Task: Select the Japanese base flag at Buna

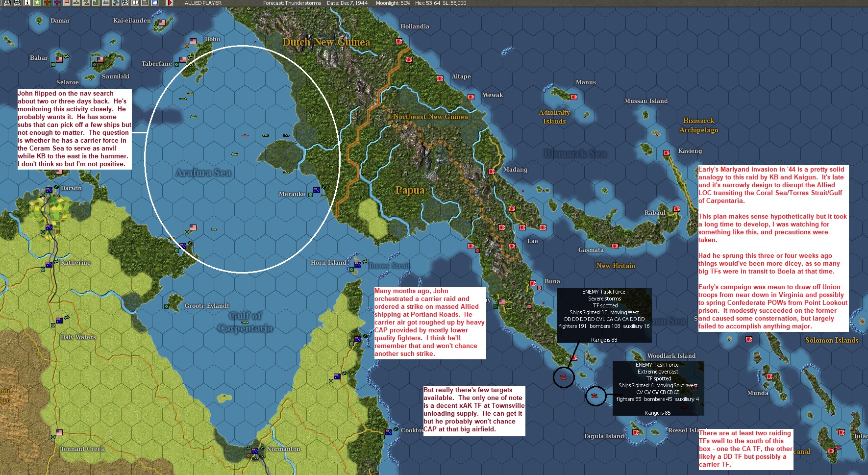Action: point(533,283)
